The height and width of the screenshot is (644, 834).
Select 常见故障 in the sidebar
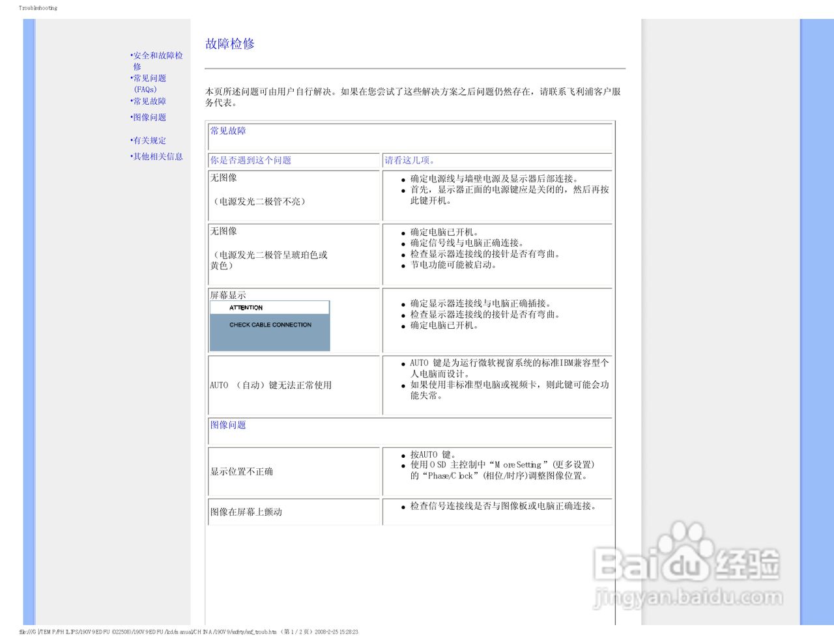pos(149,102)
